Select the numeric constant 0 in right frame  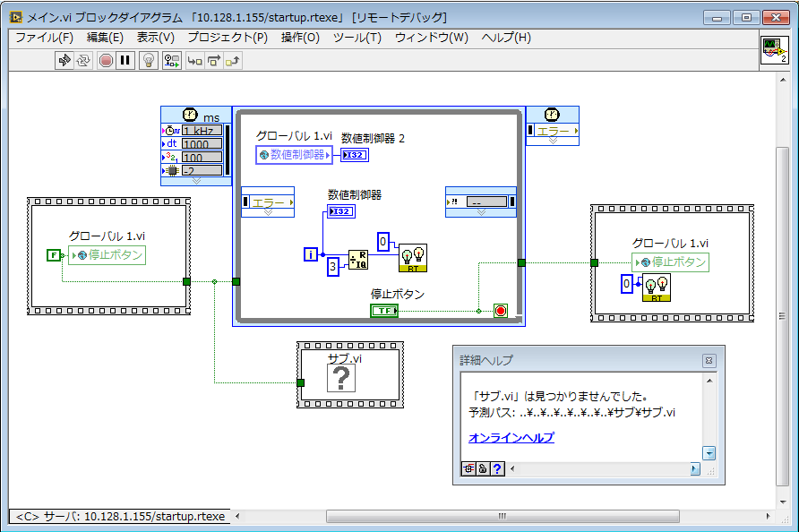(627, 284)
